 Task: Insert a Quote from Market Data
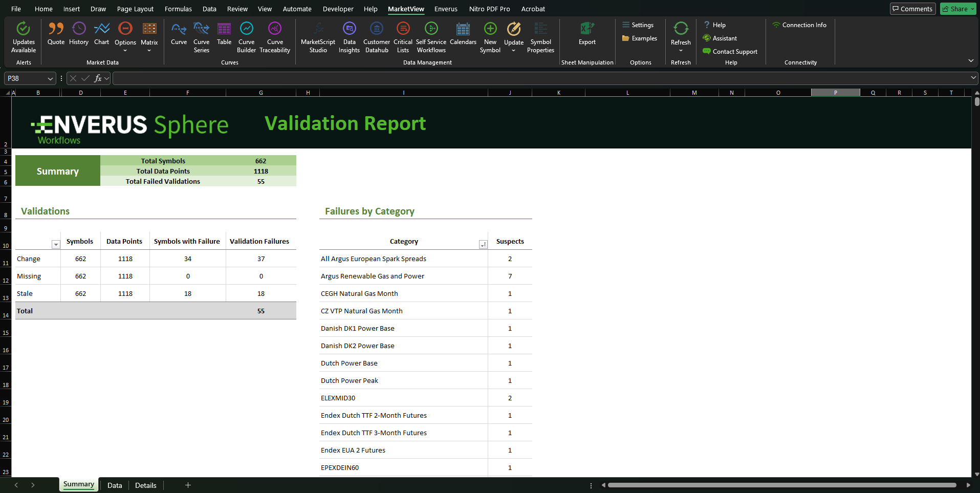click(x=56, y=34)
